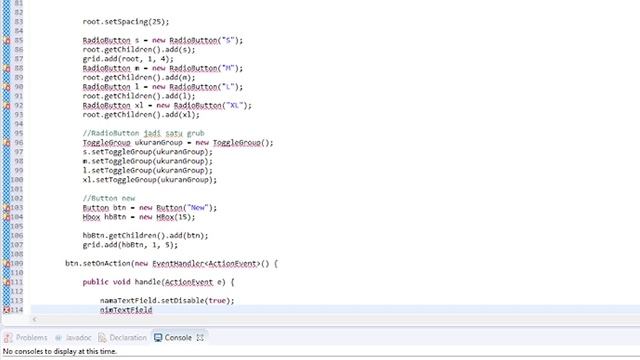The image size is (640, 360).
Task: Click on grid.add(root, 1, 4) line
Action: click(128, 59)
